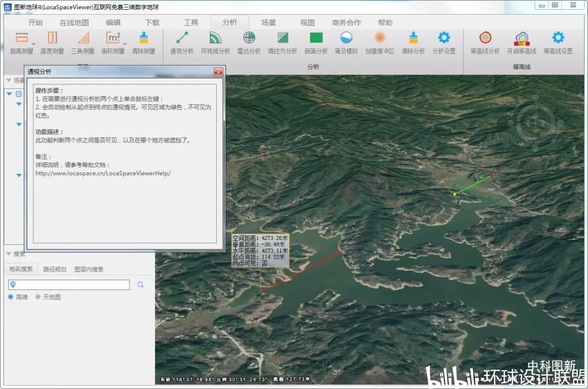Click the green visible sight line segment

pyautogui.click(x=473, y=185)
